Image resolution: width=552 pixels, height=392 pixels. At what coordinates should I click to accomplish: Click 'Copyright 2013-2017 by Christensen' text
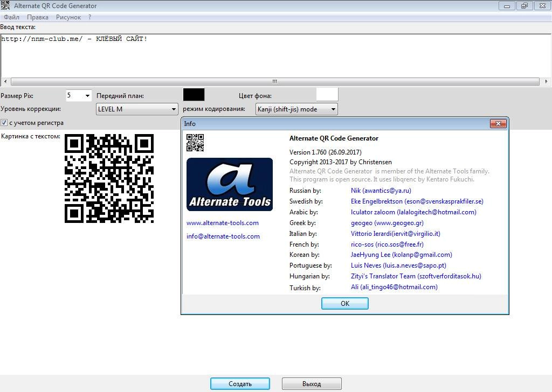click(341, 162)
